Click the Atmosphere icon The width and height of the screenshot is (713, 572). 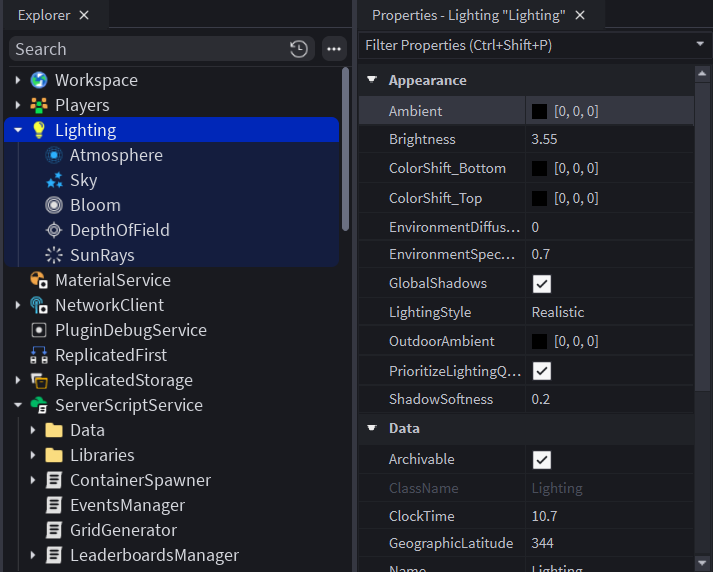point(54,155)
